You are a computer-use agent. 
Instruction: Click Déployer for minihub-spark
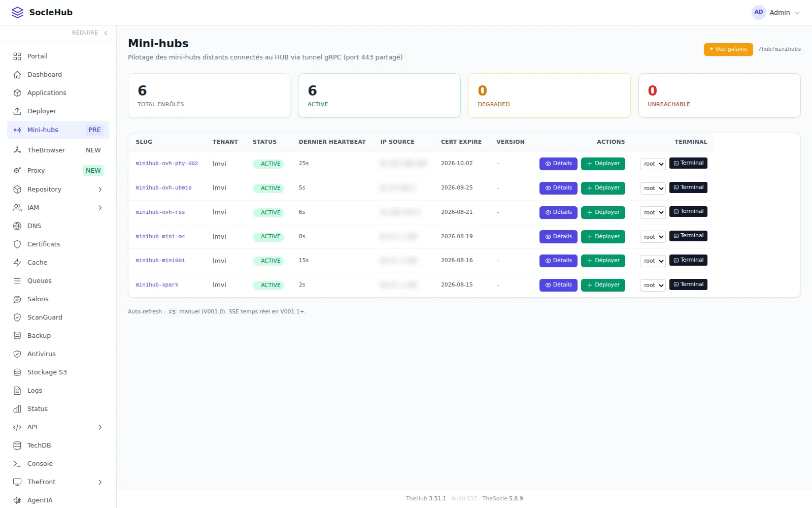click(x=603, y=285)
